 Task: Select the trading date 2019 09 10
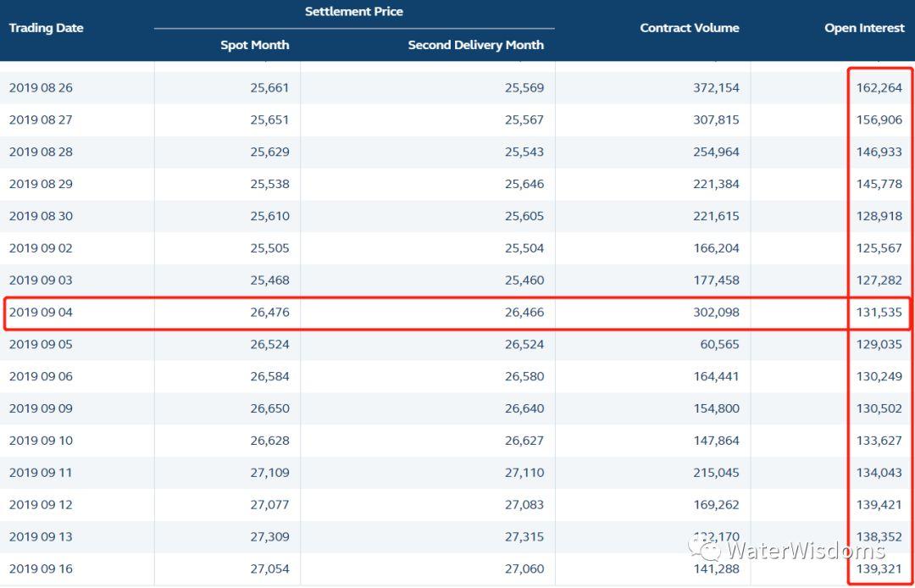[x=41, y=441]
